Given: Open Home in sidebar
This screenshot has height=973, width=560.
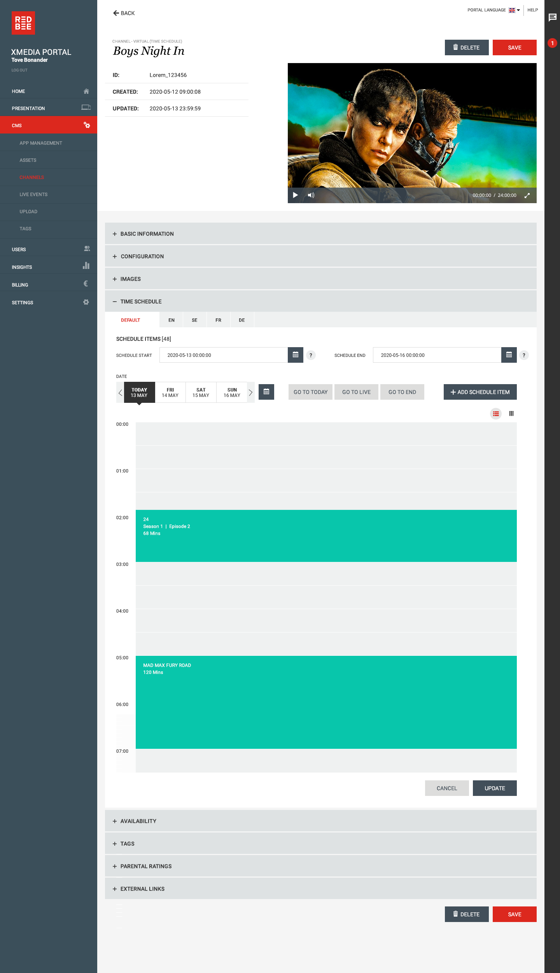Looking at the screenshot, I should point(49,91).
